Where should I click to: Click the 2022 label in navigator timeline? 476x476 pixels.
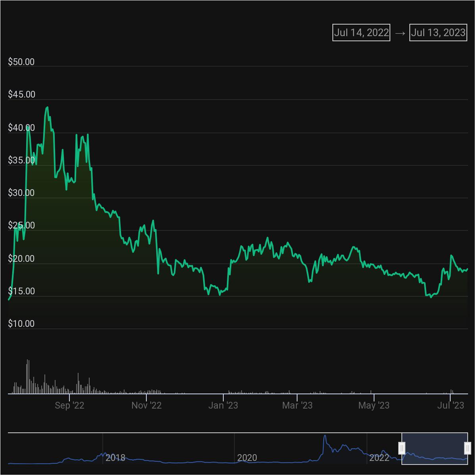pos(379,458)
